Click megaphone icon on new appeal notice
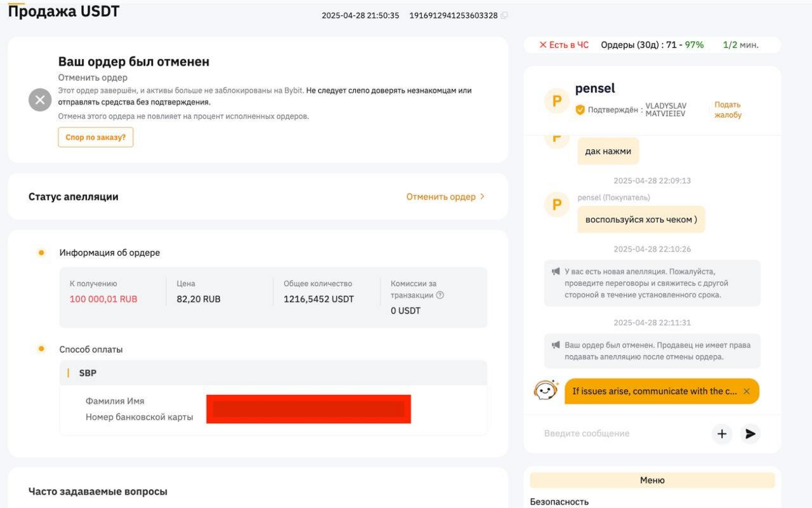Viewport: 812px width, 508px height. coord(556,272)
